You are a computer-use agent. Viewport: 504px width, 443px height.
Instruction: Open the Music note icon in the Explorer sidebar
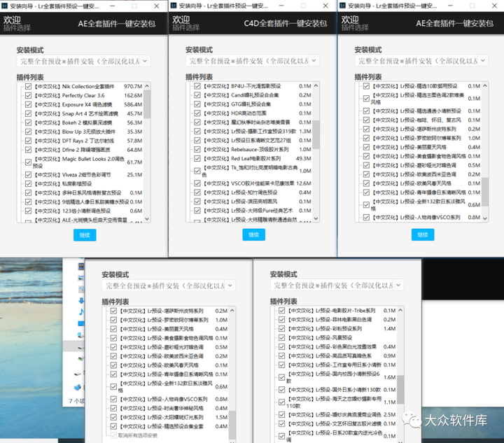tap(81, 311)
